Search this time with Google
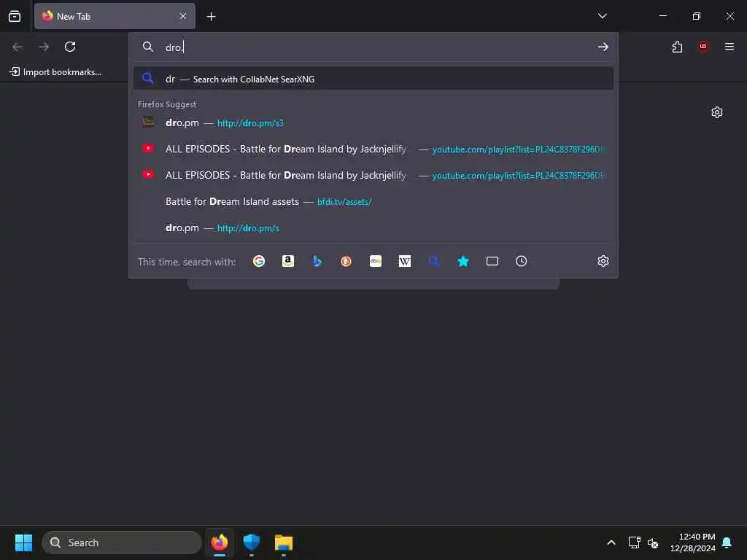The height and width of the screenshot is (560, 747). pos(259,261)
